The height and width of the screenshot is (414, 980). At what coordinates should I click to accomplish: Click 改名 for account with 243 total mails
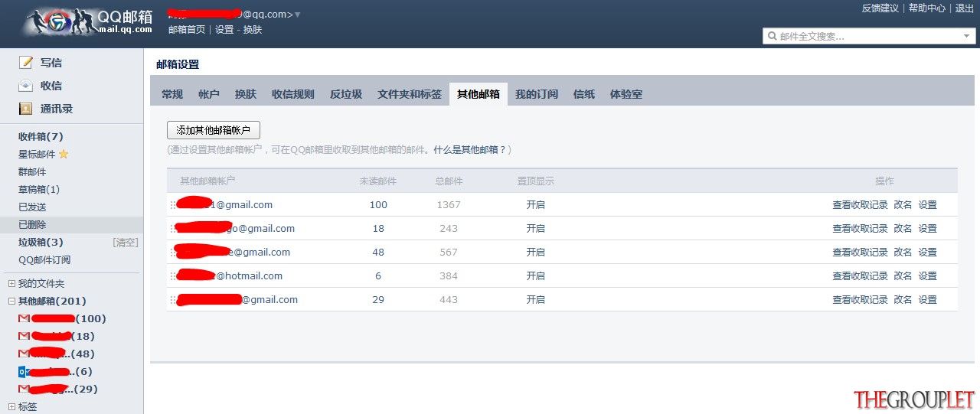(903, 229)
